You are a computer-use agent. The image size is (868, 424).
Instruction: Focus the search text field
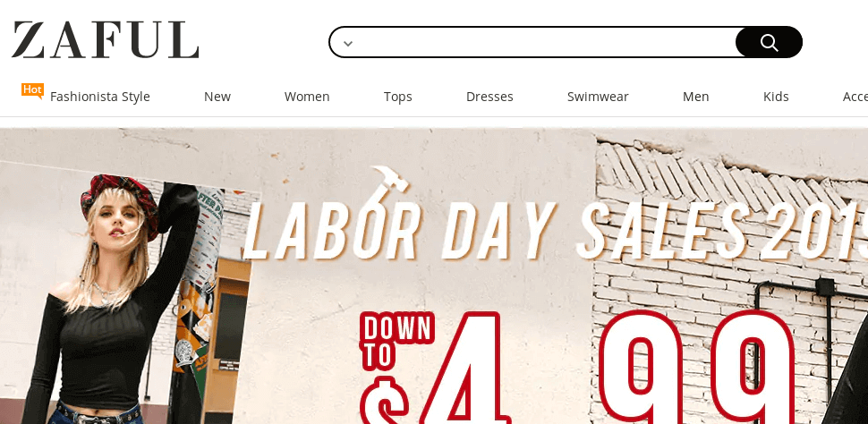545,42
